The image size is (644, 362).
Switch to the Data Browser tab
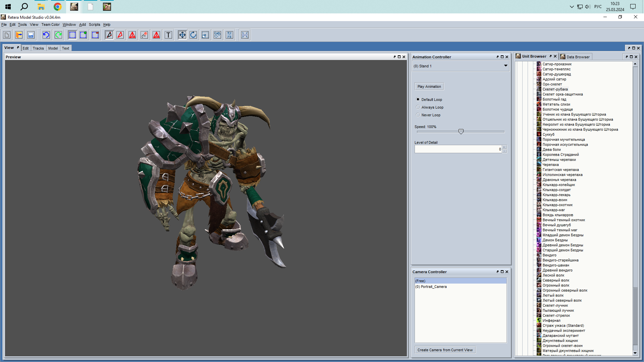tap(578, 57)
